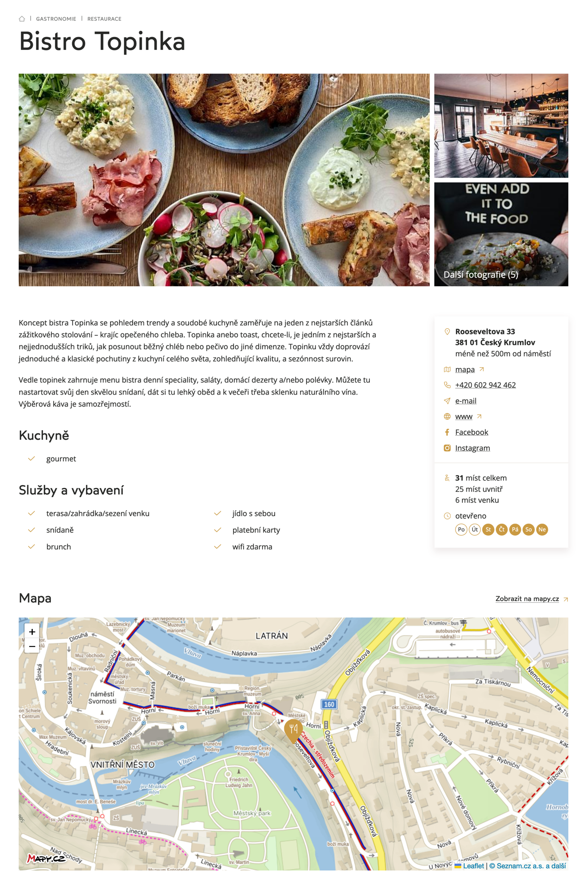
Task: Click the restaurant fork-knife map pin
Action: (293, 731)
